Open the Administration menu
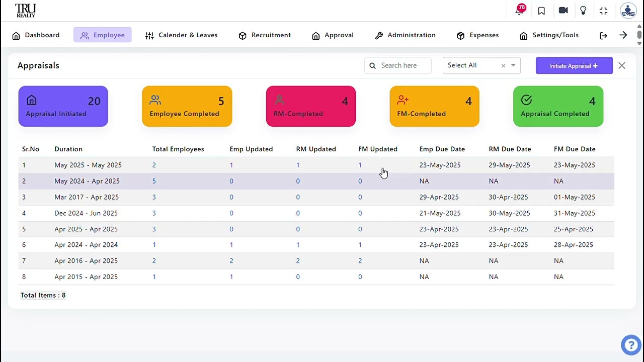644x362 pixels. tap(406, 35)
